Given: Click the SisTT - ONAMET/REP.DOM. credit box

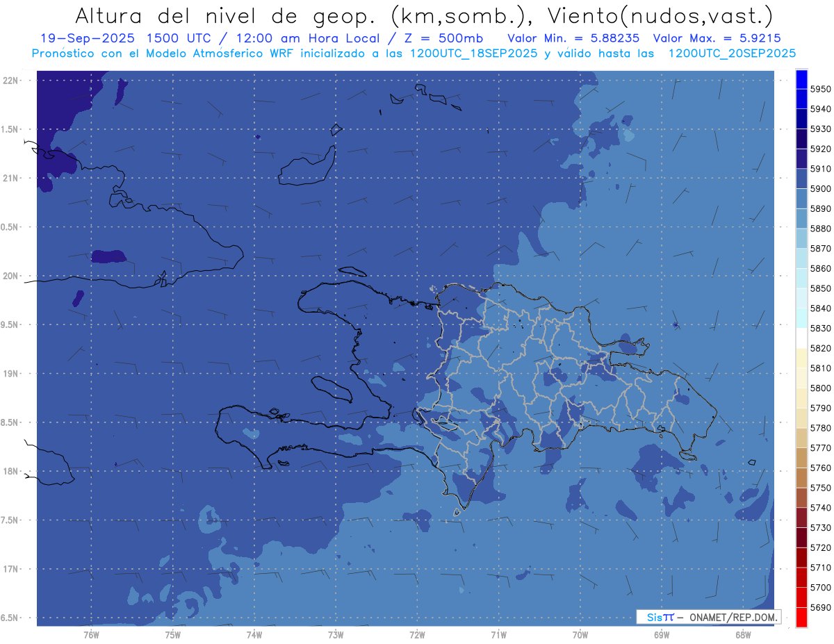Looking at the screenshot, I should tap(708, 617).
